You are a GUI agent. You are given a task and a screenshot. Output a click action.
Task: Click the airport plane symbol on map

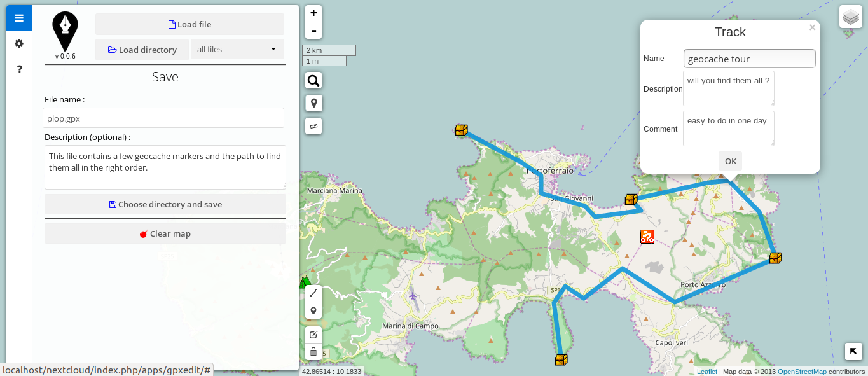[413, 295]
